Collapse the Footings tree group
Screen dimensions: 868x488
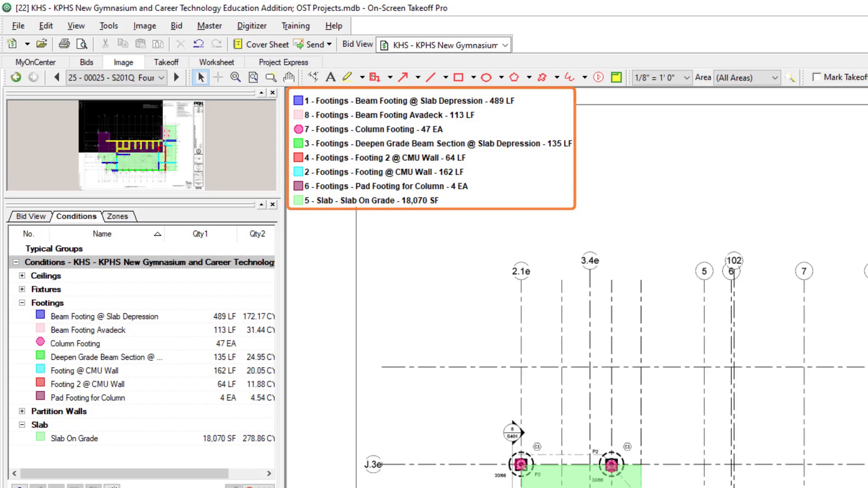pos(22,303)
